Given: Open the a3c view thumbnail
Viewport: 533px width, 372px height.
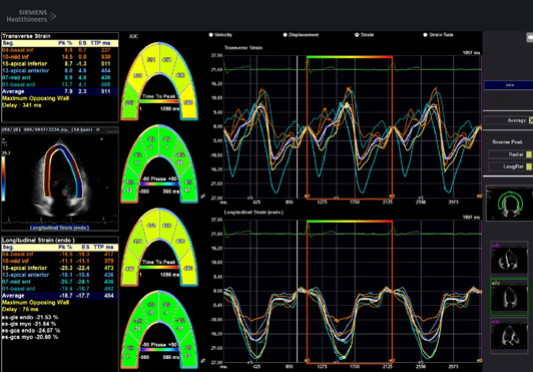Looking at the screenshot, I should pos(509,336).
